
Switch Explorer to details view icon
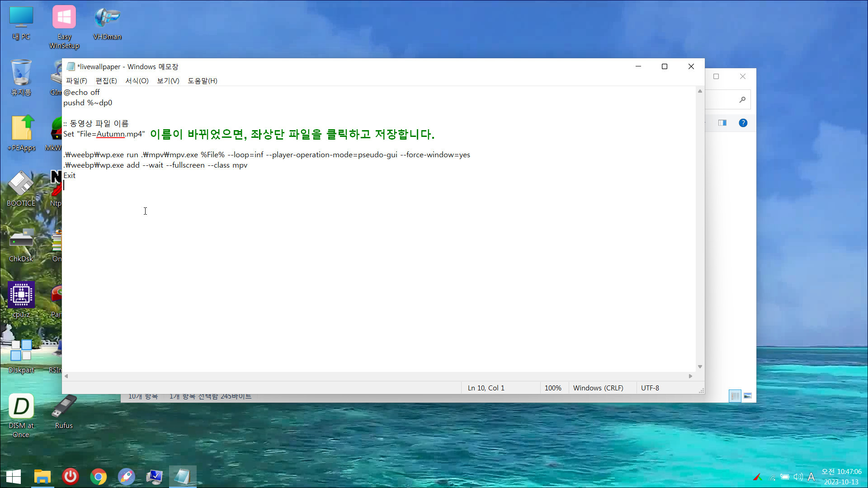pos(735,396)
